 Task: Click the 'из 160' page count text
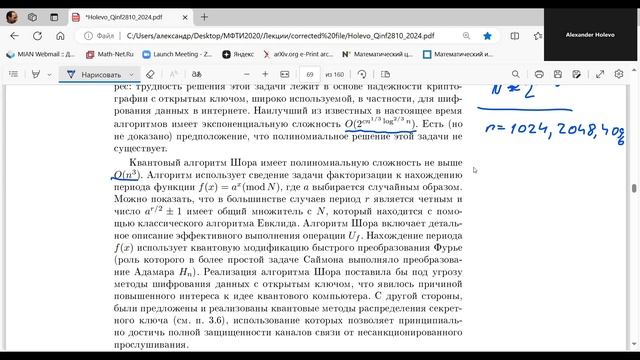(x=335, y=74)
